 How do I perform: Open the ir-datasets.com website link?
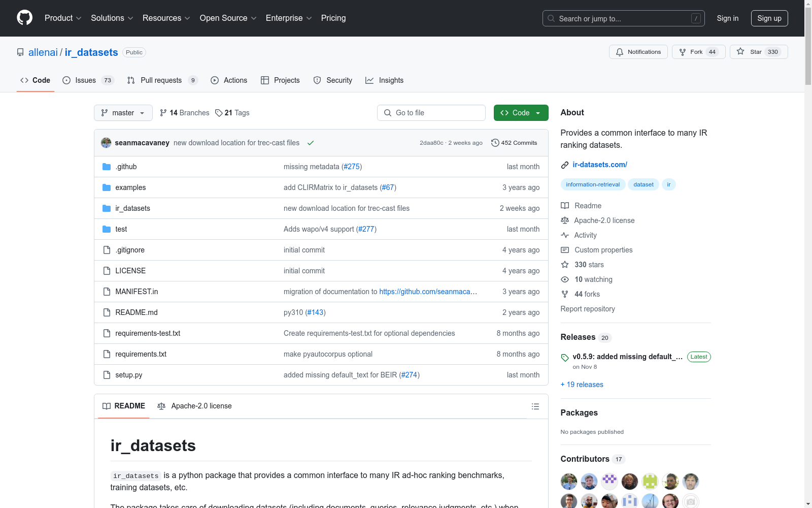pyautogui.click(x=600, y=165)
